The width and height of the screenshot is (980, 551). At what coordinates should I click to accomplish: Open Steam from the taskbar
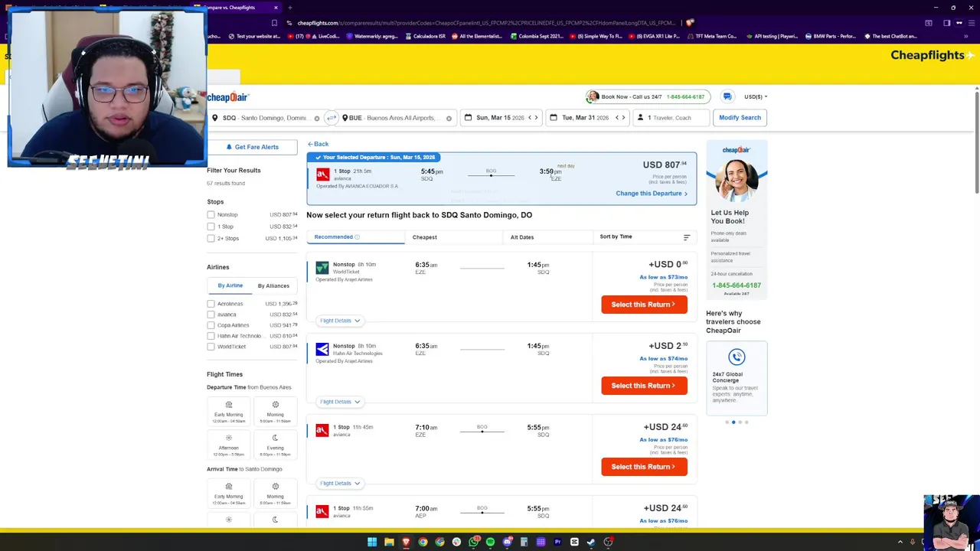pos(591,542)
